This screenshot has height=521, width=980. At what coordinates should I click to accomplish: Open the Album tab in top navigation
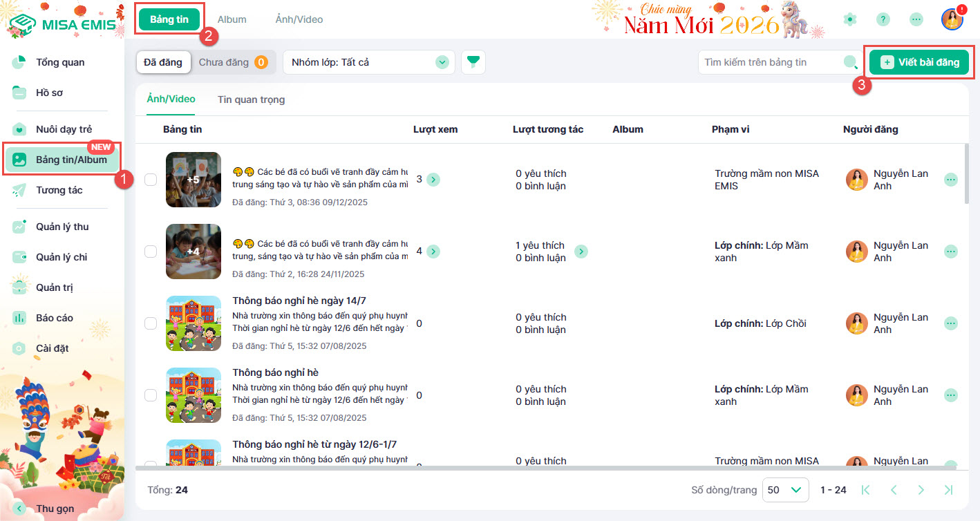(232, 19)
